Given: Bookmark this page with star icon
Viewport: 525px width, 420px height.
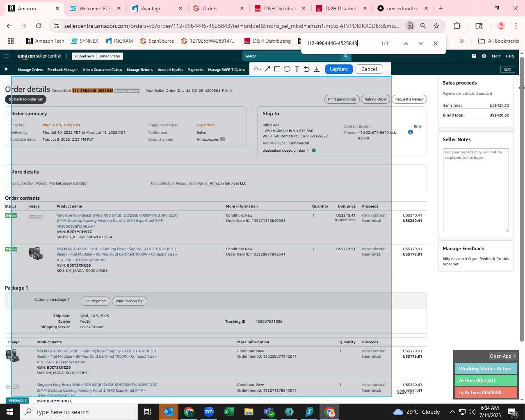Looking at the screenshot, I should [x=436, y=26].
